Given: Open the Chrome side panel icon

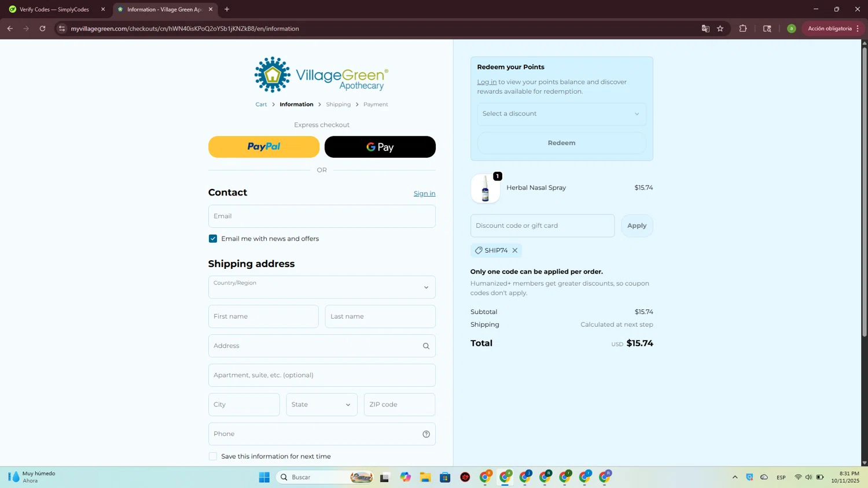Looking at the screenshot, I should [x=767, y=28].
